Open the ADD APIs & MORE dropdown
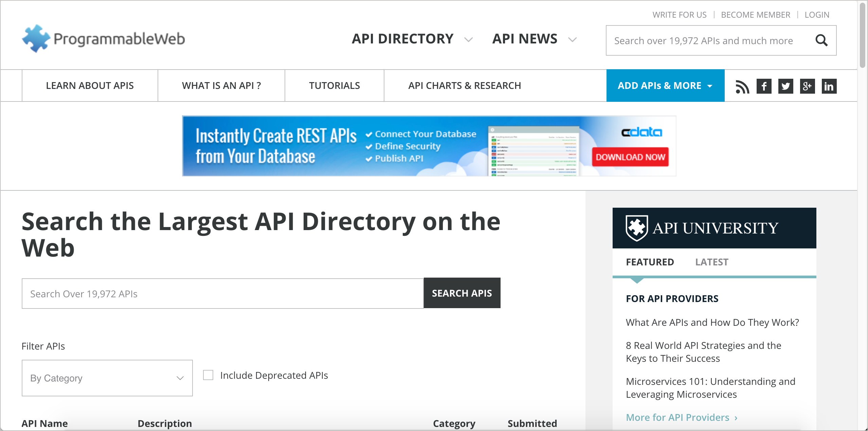The image size is (868, 431). tap(666, 86)
